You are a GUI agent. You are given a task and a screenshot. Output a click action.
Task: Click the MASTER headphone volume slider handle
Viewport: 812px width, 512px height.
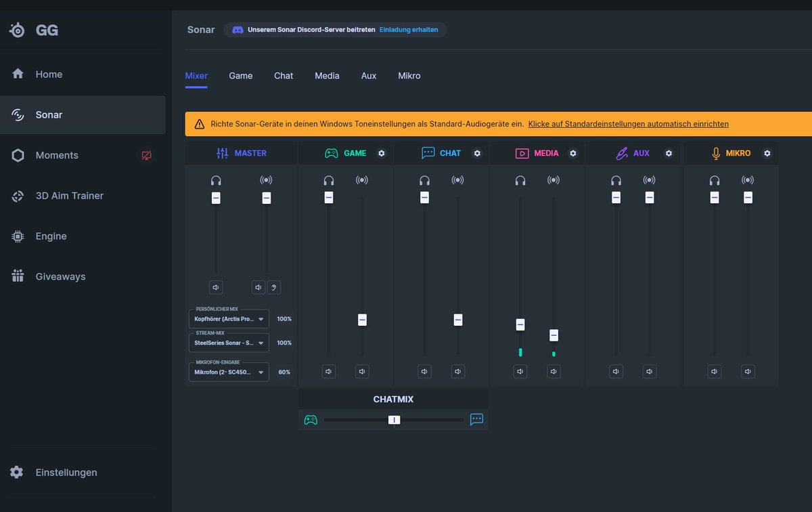(x=216, y=198)
